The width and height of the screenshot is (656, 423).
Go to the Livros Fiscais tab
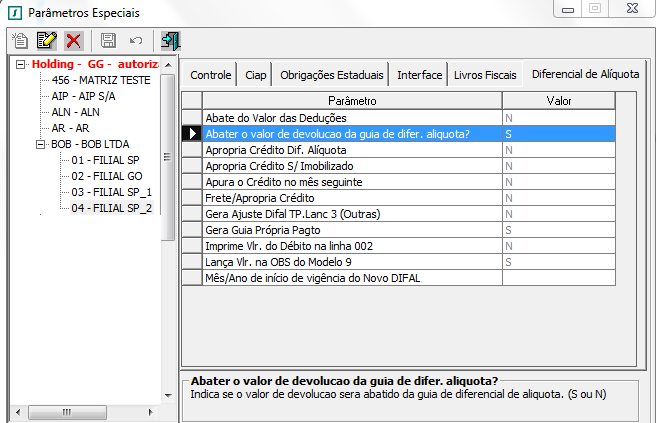485,75
